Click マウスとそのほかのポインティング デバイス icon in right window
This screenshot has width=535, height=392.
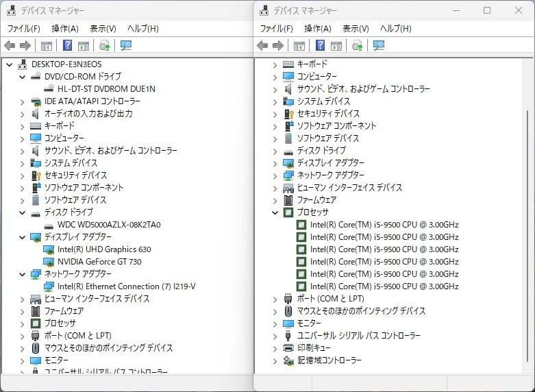[x=288, y=310]
